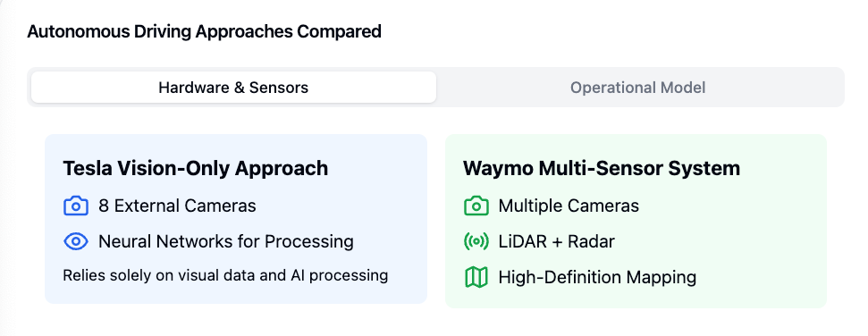Click the green camera icon under Waymo
This screenshot has height=336, width=868.
476,206
